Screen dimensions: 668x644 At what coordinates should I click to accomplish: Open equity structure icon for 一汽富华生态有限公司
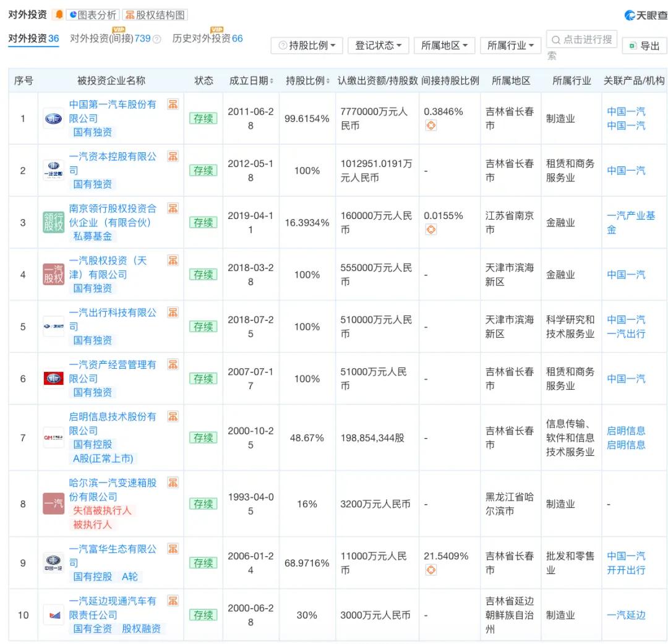(173, 549)
